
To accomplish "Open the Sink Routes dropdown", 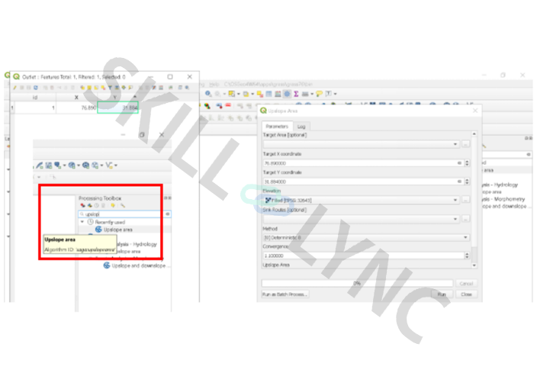I will pyautogui.click(x=362, y=219).
